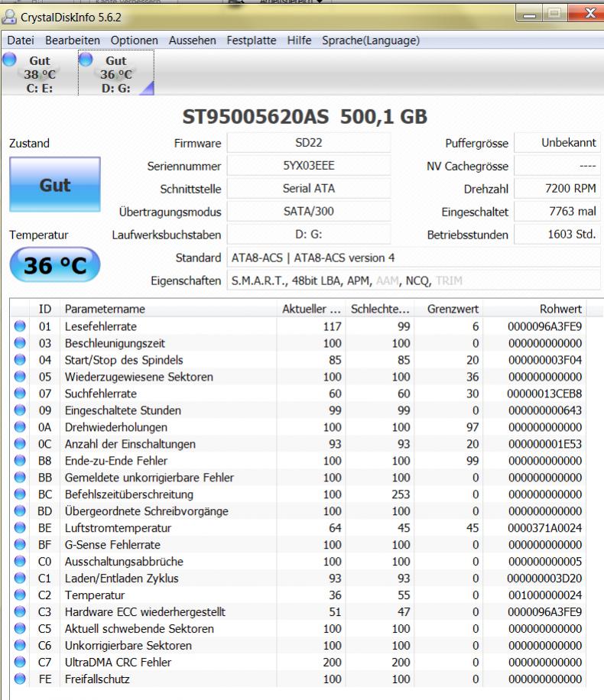
Task: Open the Festplatte menu
Action: 251,41
